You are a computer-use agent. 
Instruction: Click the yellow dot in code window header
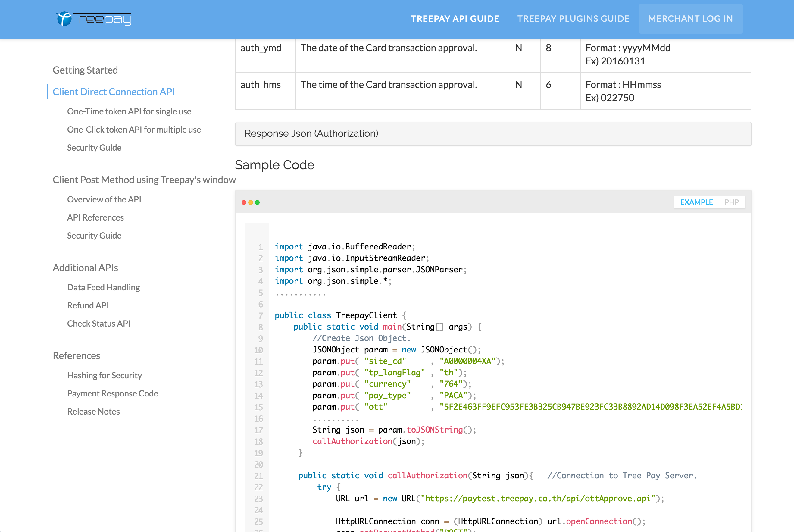pyautogui.click(x=251, y=202)
